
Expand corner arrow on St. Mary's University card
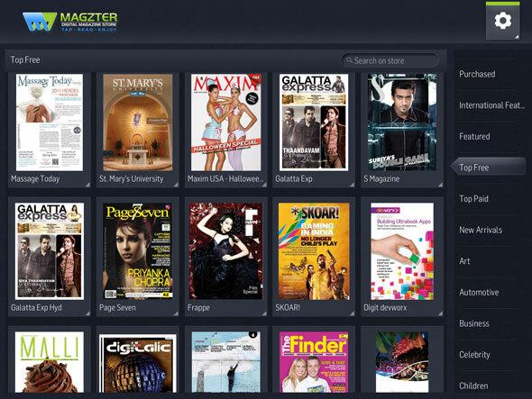coord(176,185)
